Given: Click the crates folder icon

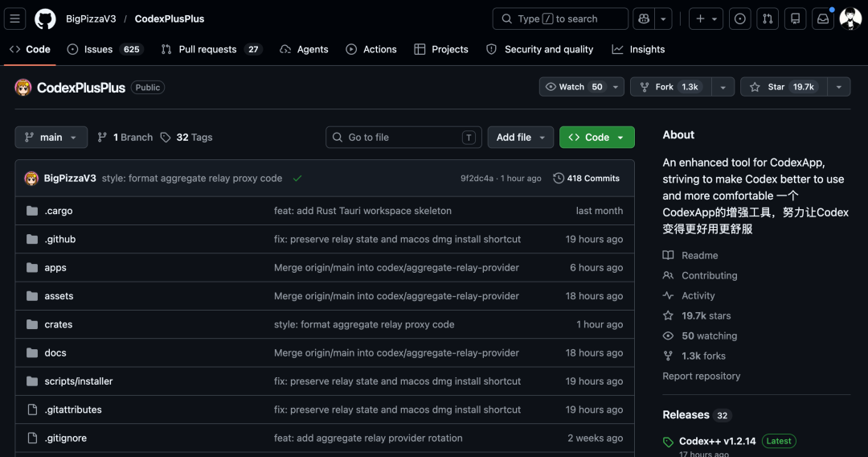Looking at the screenshot, I should tap(32, 324).
